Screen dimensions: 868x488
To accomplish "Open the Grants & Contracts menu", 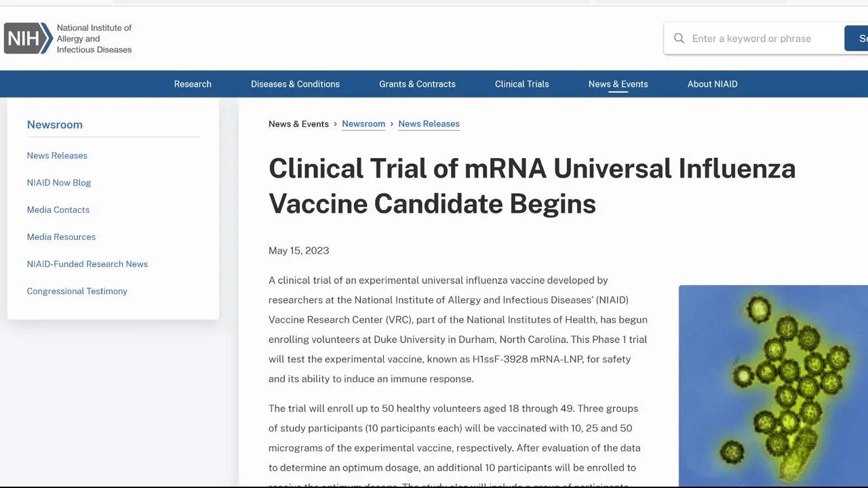I will point(417,84).
